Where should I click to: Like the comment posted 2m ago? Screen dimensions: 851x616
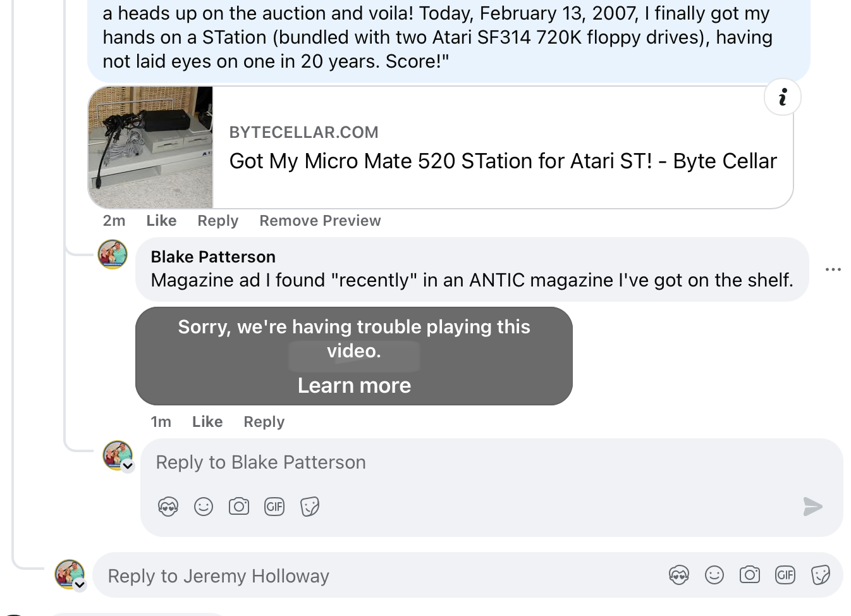click(161, 221)
